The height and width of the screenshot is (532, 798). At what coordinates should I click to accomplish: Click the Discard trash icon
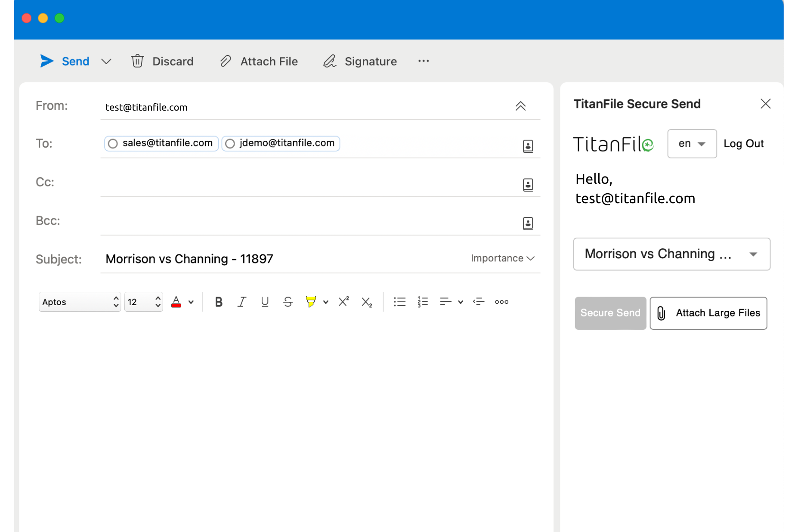point(137,61)
